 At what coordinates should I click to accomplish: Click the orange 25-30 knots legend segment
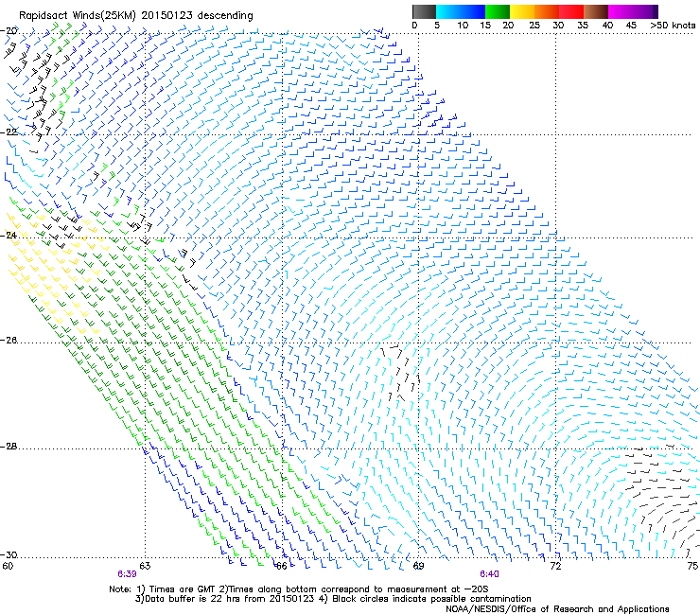tap(547, 11)
